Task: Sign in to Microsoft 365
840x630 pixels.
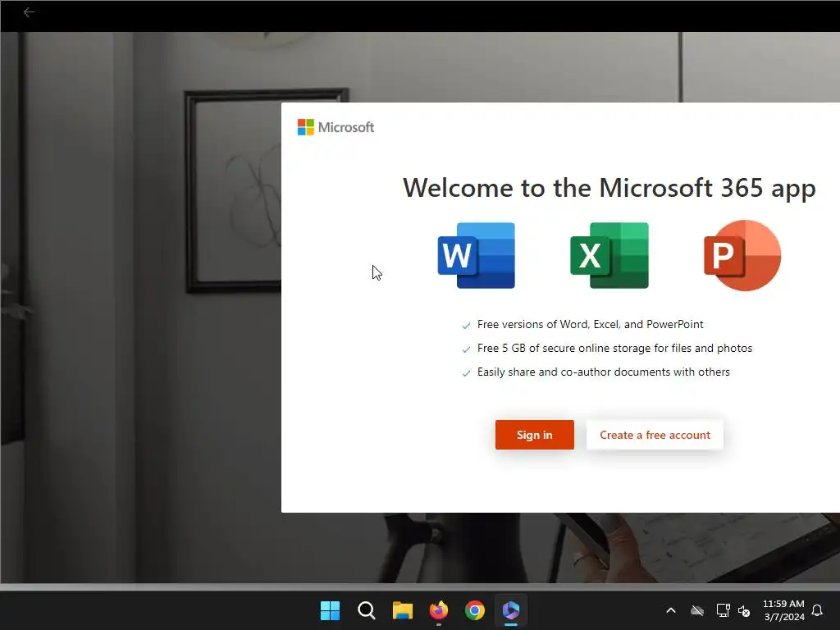Action: [535, 435]
